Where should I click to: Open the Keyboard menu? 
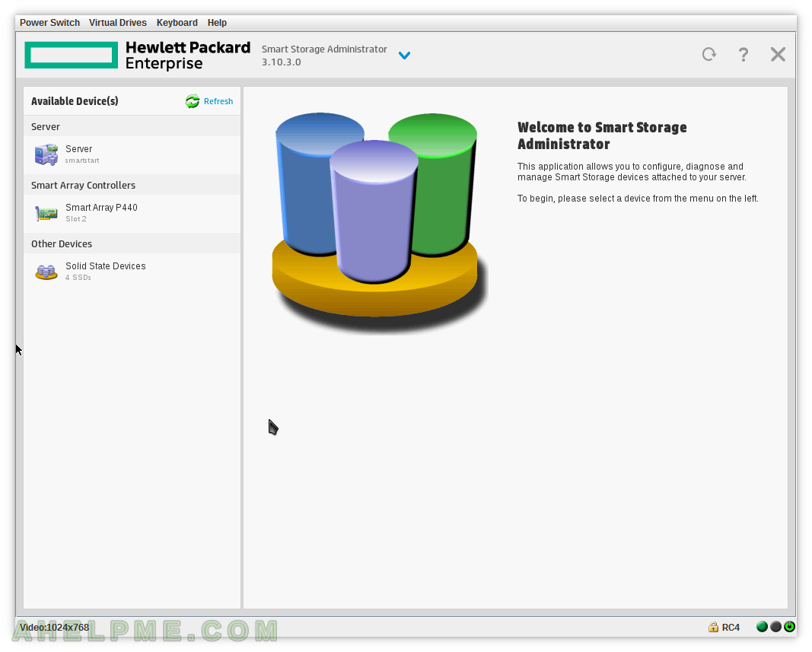click(x=177, y=23)
